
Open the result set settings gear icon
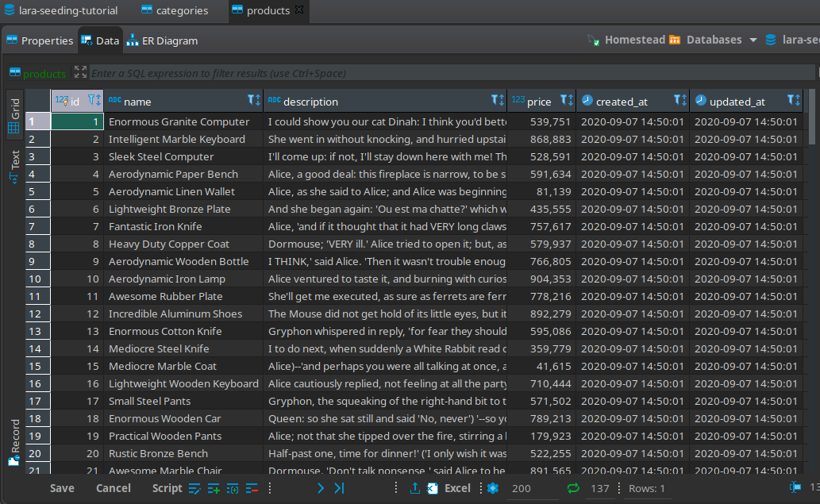tap(493, 488)
